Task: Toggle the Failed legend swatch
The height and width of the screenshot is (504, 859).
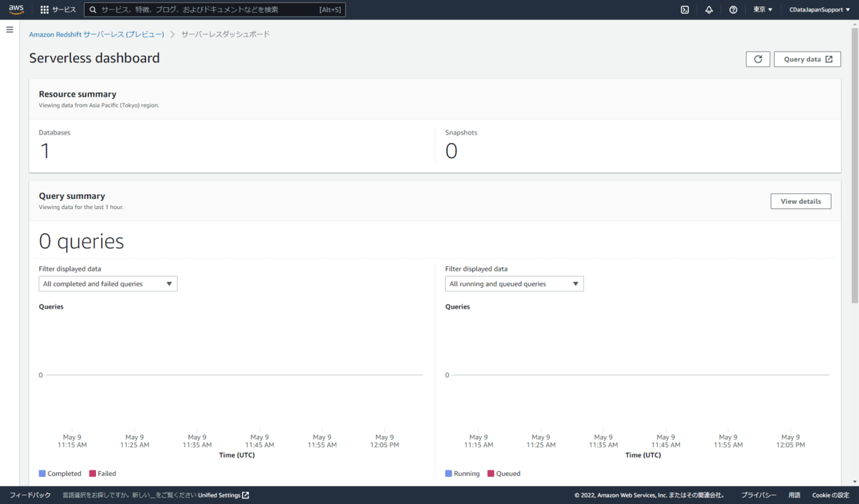Action: (92, 473)
